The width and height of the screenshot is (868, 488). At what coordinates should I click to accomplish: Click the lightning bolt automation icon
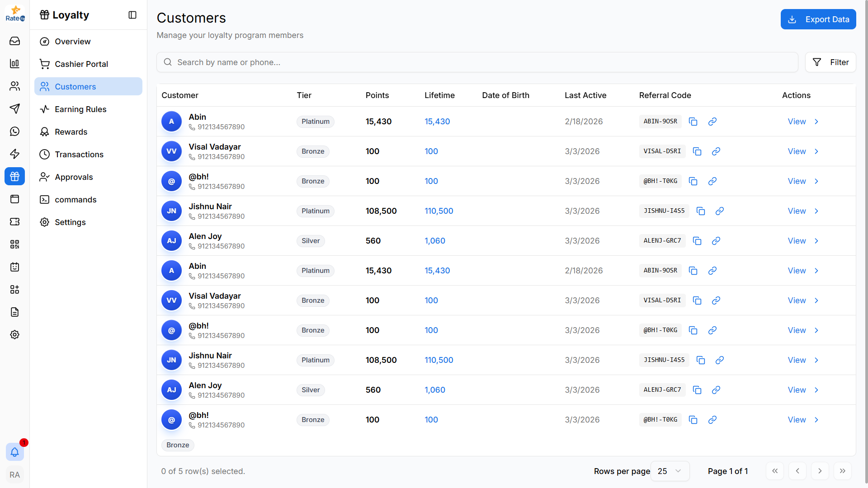pos(14,154)
